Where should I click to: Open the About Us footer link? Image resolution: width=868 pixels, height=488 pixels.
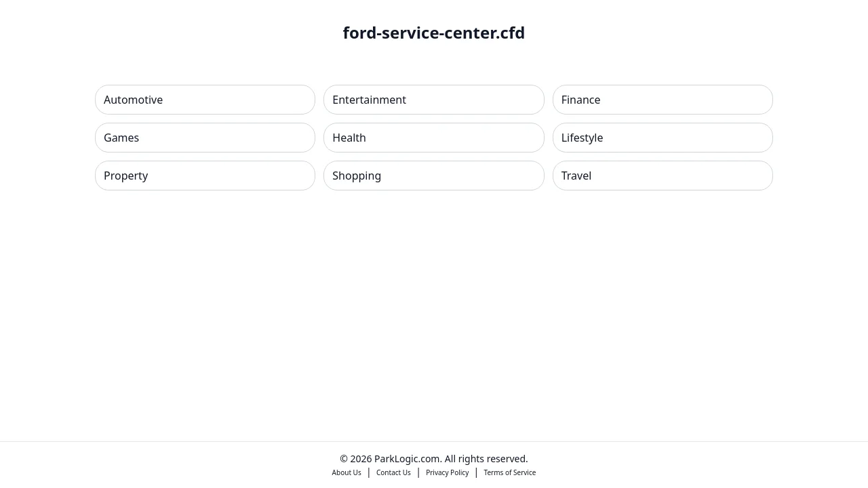click(x=347, y=472)
